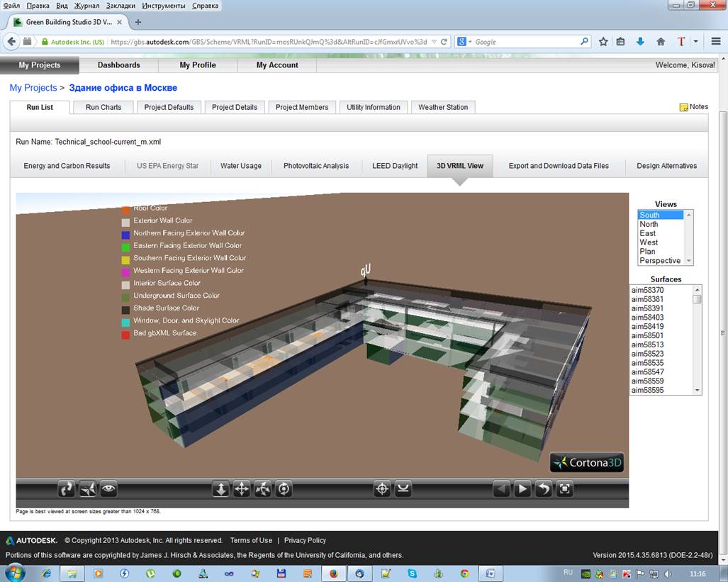The width and height of the screenshot is (728, 582).
Task: Go to the browser home page
Action: tap(661, 41)
